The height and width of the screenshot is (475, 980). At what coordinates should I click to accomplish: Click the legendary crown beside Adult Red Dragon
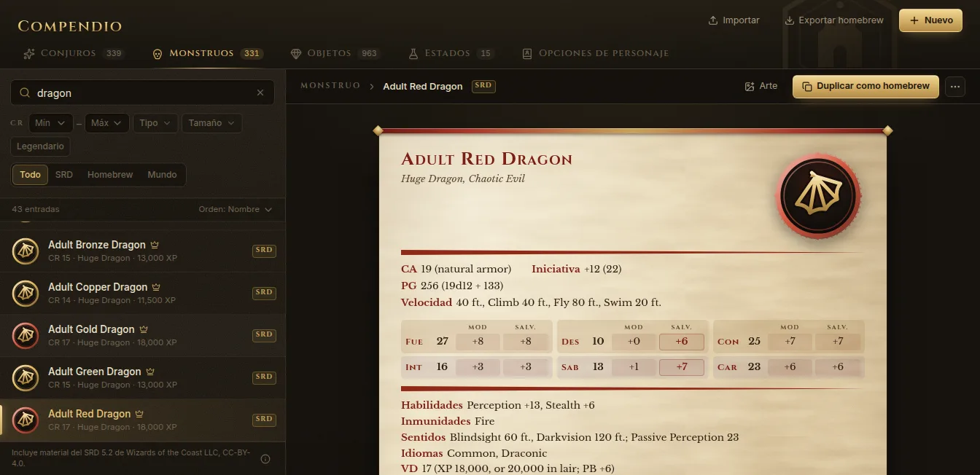139,414
